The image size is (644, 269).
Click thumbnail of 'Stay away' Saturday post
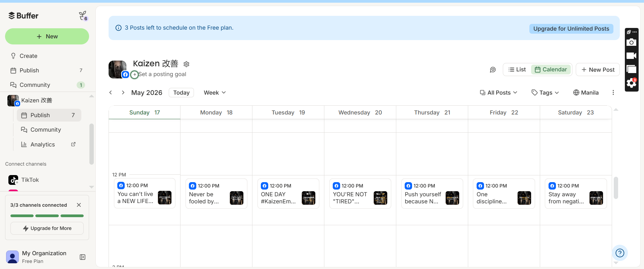(x=596, y=198)
